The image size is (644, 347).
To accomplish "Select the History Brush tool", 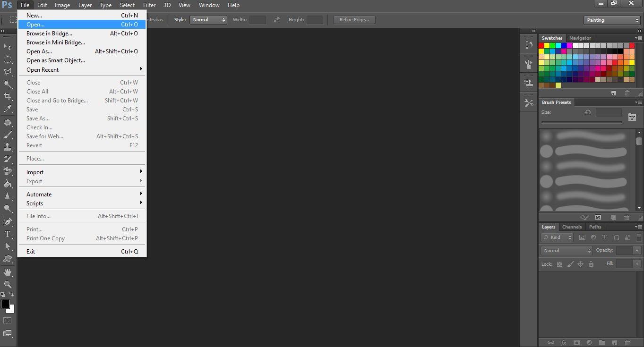I will point(8,159).
